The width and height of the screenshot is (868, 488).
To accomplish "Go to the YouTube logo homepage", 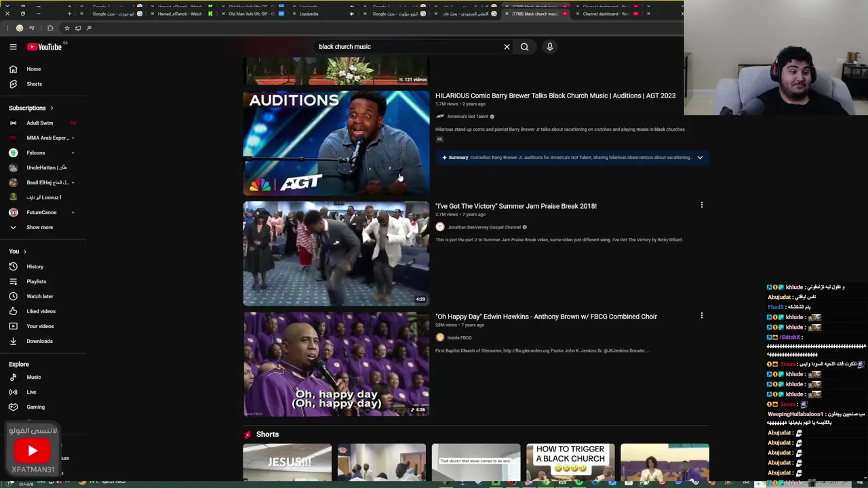I will (45, 47).
